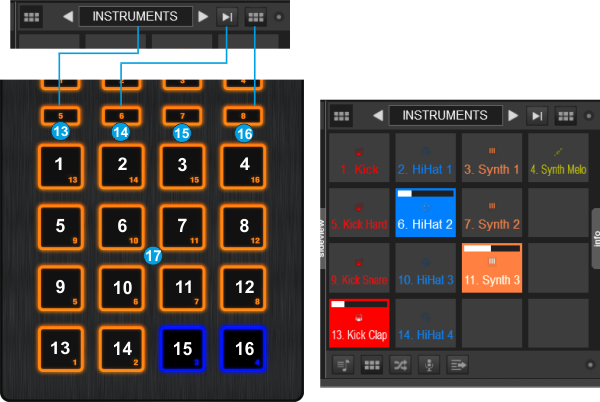Select next bank arrow in top header bar
The image size is (600, 402).
click(x=204, y=17)
